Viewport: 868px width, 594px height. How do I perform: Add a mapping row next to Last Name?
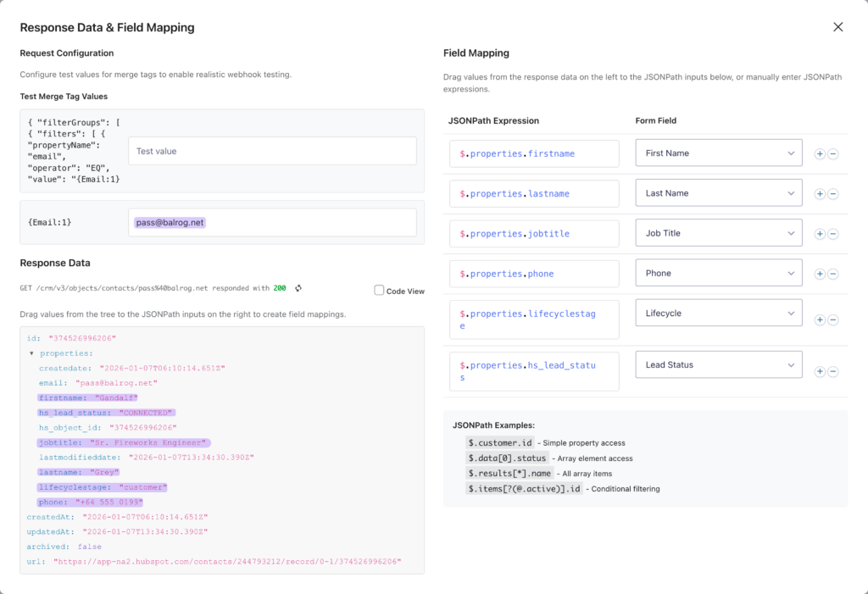coord(820,193)
